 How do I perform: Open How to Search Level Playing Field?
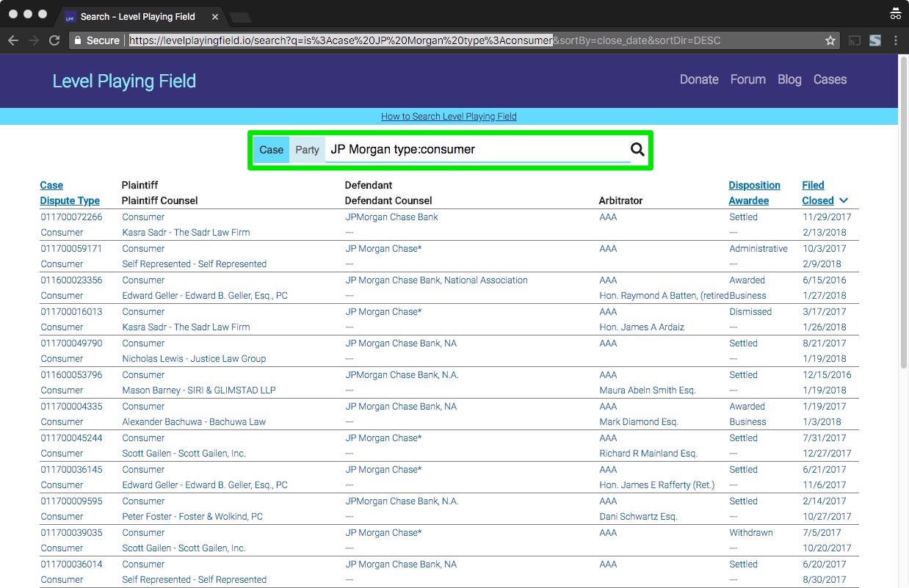point(449,116)
